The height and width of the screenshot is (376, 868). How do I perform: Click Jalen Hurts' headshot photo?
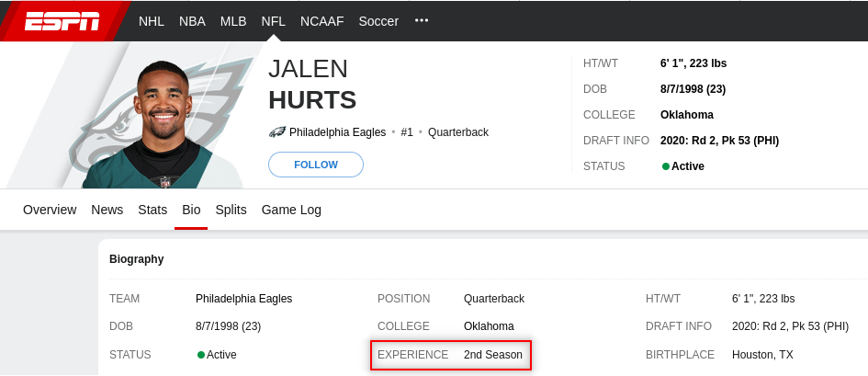coord(165,124)
